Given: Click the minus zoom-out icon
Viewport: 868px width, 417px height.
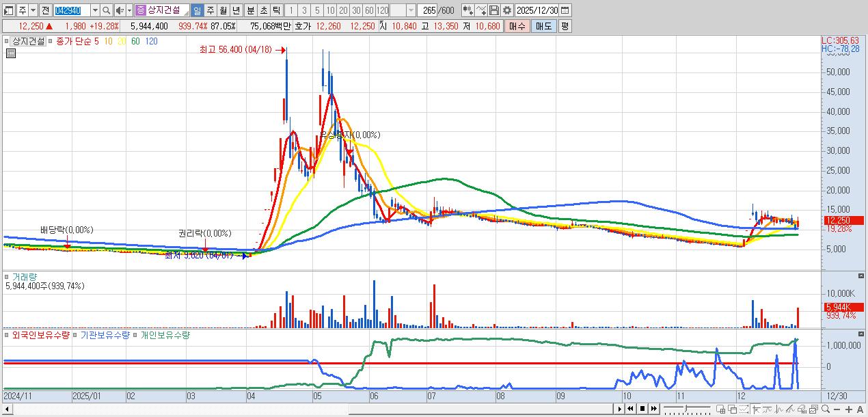Looking at the screenshot, I should pyautogui.click(x=837, y=409).
